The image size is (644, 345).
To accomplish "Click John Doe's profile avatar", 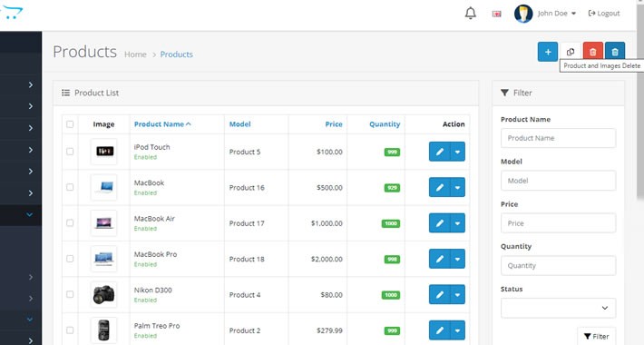I will [x=523, y=14].
